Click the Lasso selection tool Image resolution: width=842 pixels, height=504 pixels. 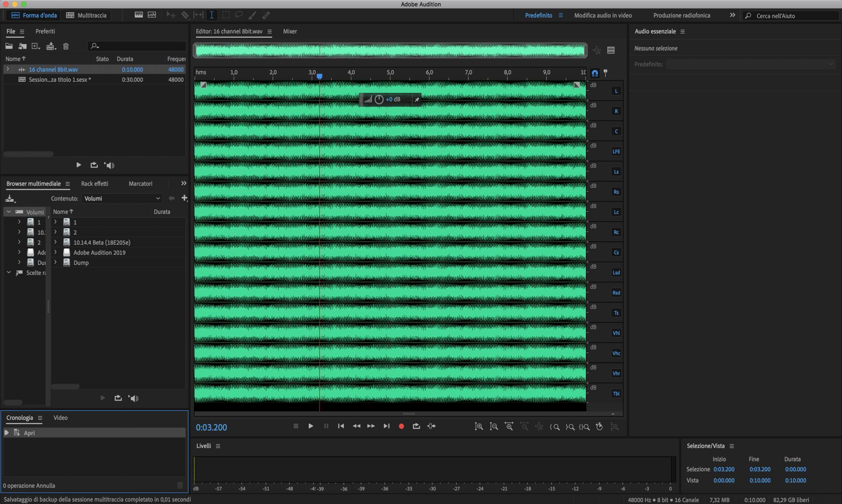pos(239,15)
